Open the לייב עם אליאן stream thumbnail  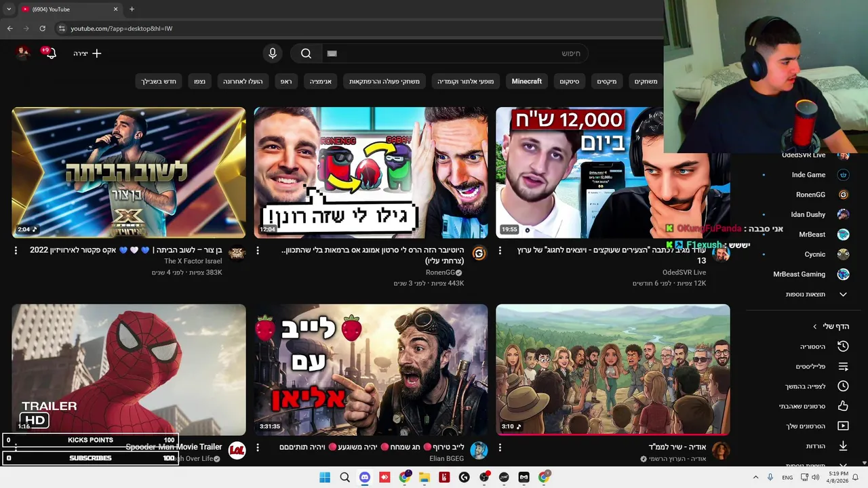[x=371, y=369]
